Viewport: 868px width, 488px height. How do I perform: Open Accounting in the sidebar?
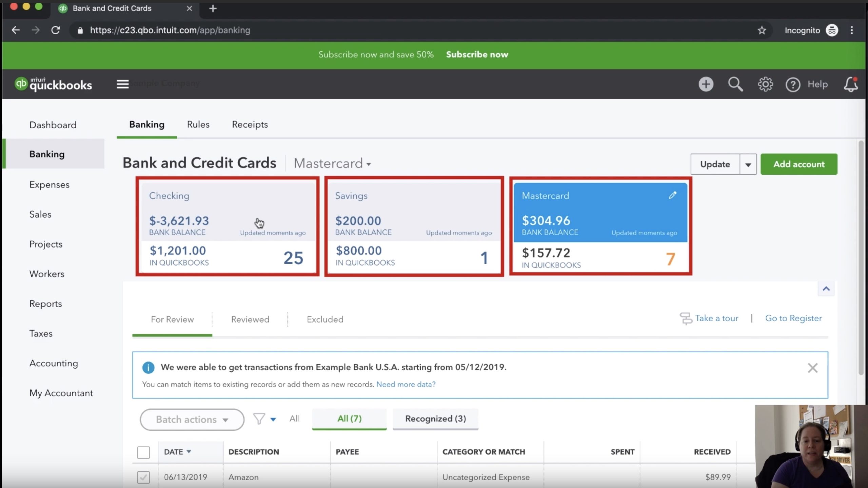pyautogui.click(x=54, y=363)
